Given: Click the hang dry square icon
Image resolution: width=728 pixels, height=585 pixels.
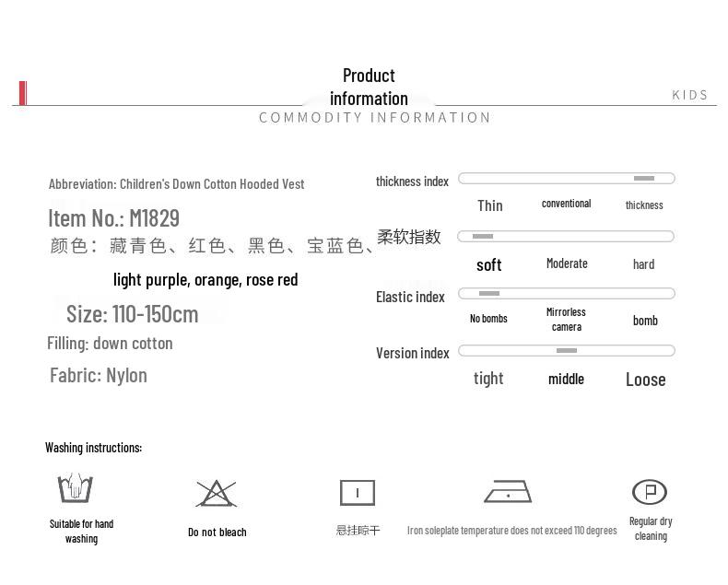Looking at the screenshot, I should click(x=358, y=493).
